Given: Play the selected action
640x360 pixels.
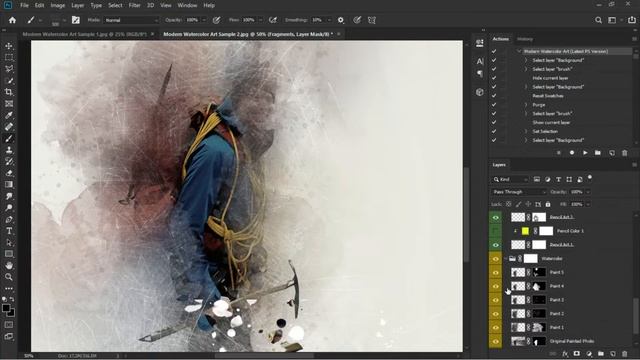Looking at the screenshot, I should tap(585, 153).
